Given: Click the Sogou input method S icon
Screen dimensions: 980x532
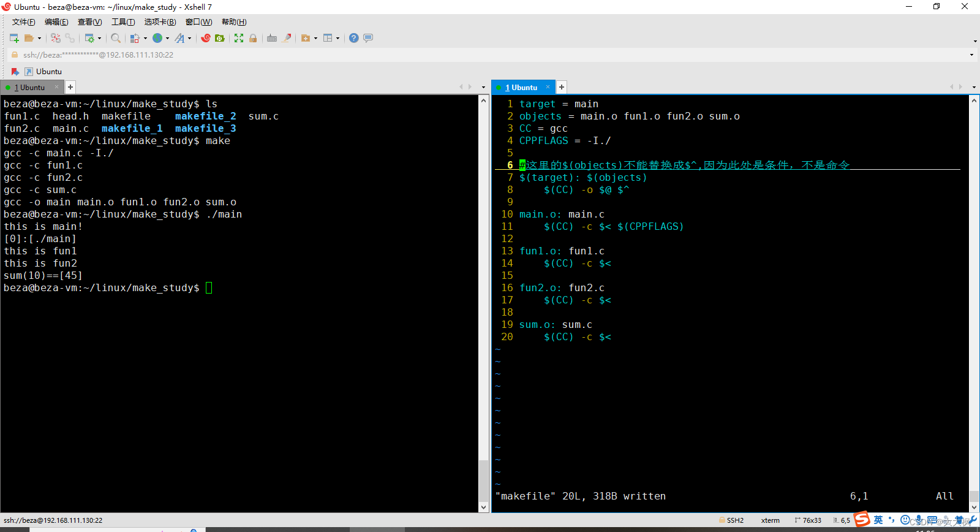Looking at the screenshot, I should [x=862, y=520].
